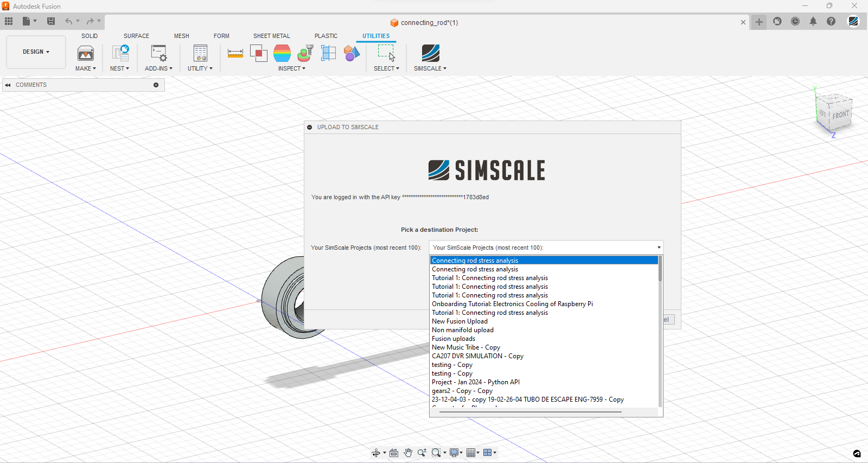Expand the NEST dropdown label
This screenshot has height=463, width=868.
(119, 69)
